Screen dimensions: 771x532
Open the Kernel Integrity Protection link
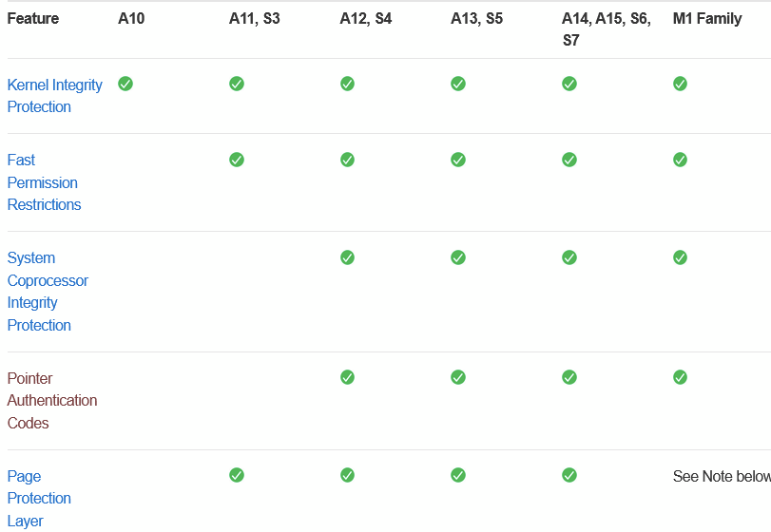[54, 96]
